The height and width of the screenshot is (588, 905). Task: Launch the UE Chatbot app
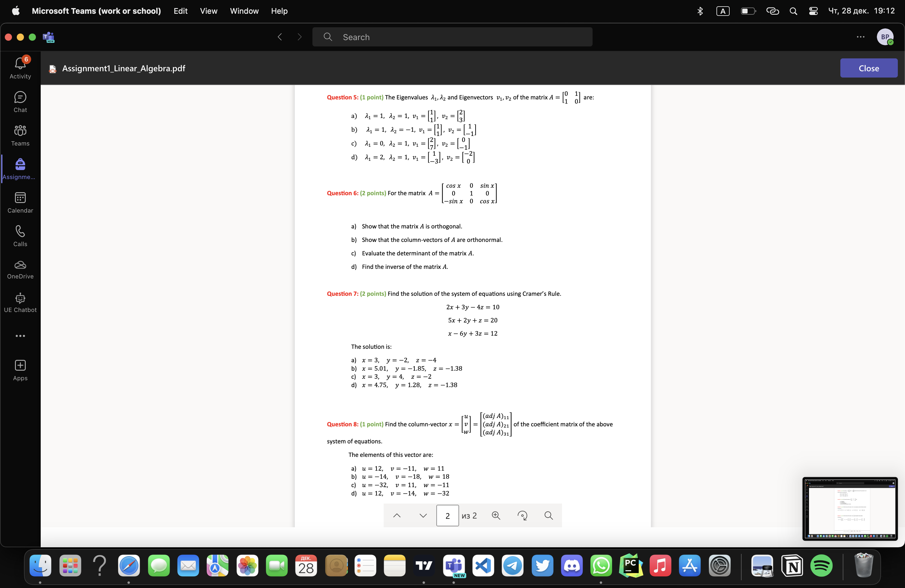tap(20, 302)
